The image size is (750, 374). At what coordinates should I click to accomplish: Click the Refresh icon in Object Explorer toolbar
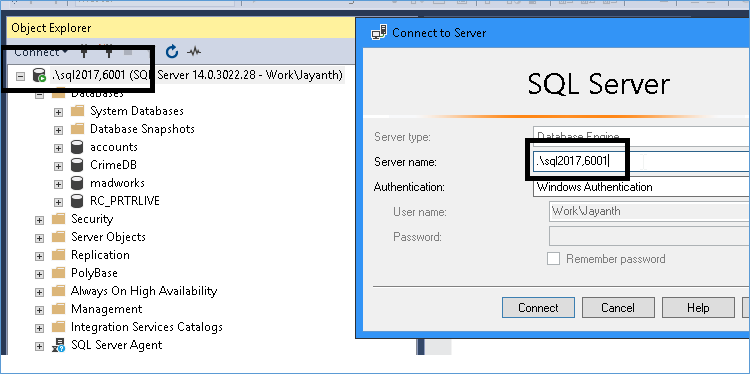click(x=172, y=52)
